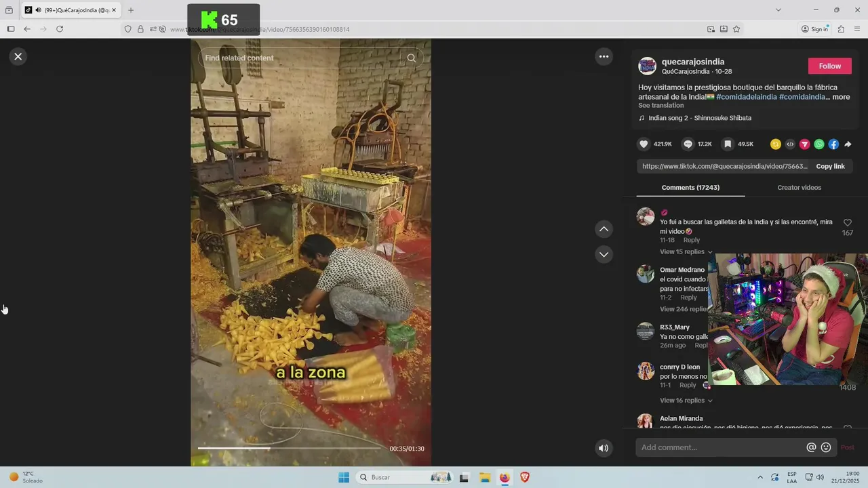Click the Copy link button
868x488 pixels.
(x=830, y=167)
